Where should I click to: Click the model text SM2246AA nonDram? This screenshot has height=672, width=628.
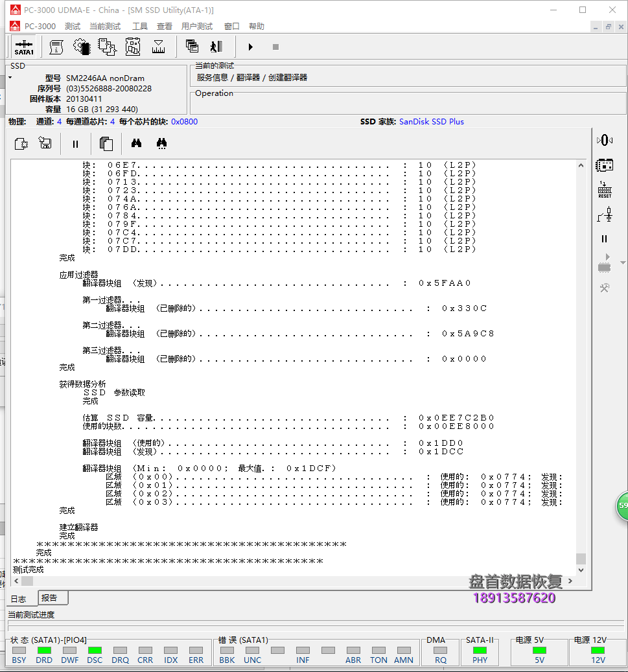point(105,78)
